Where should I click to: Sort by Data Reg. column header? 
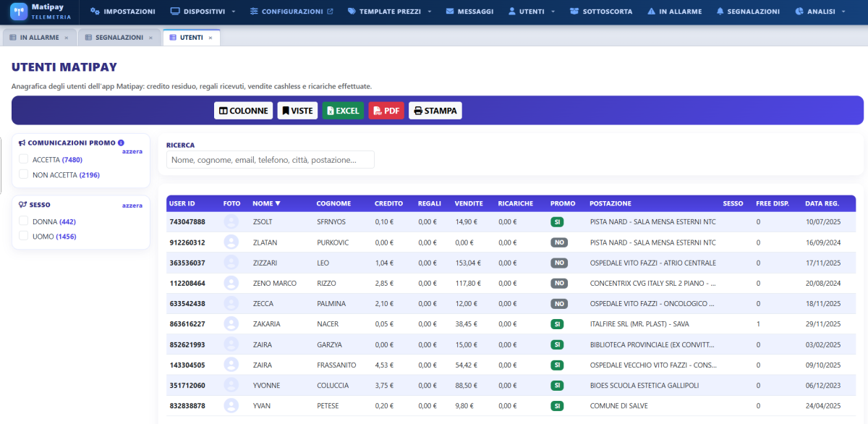pos(822,203)
